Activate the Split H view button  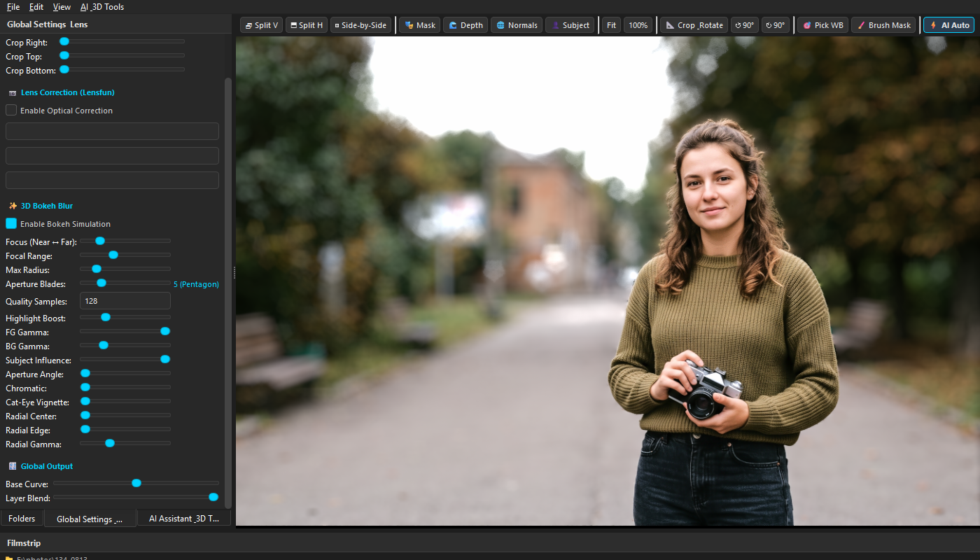(x=307, y=25)
